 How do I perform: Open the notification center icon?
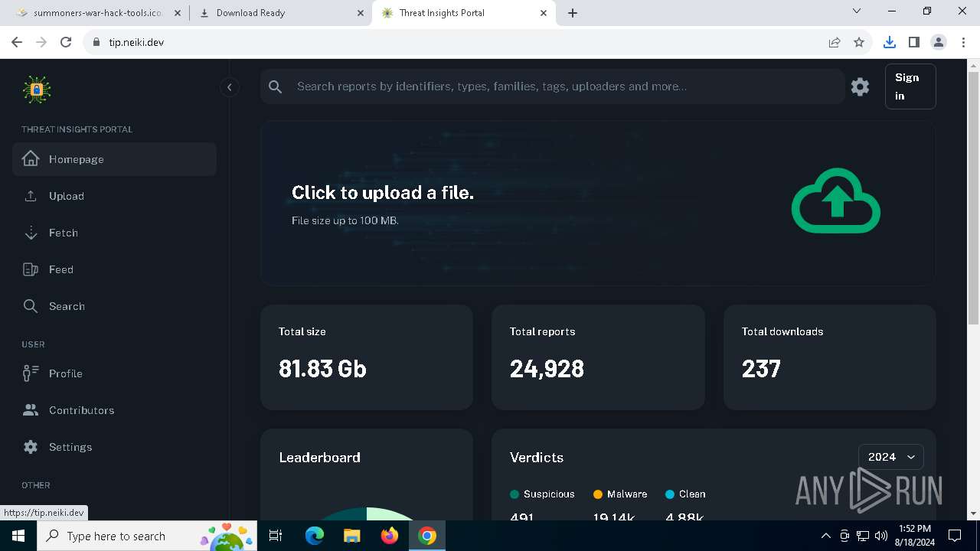[x=955, y=536]
